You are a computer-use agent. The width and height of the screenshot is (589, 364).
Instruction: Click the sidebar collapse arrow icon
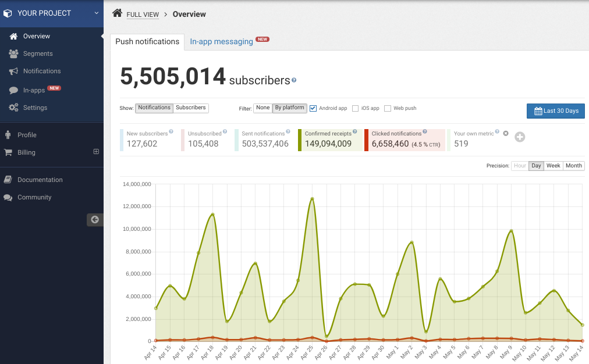point(95,219)
